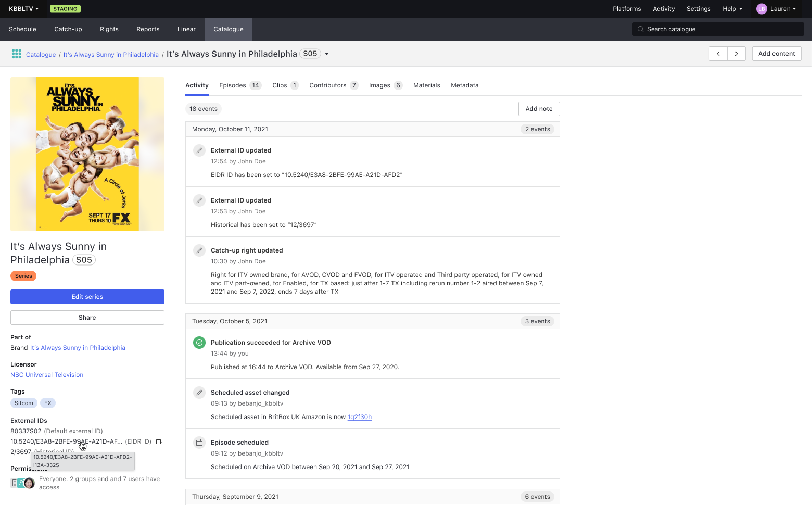
Task: Open the It's Always Sunny poster image
Action: tap(87, 154)
